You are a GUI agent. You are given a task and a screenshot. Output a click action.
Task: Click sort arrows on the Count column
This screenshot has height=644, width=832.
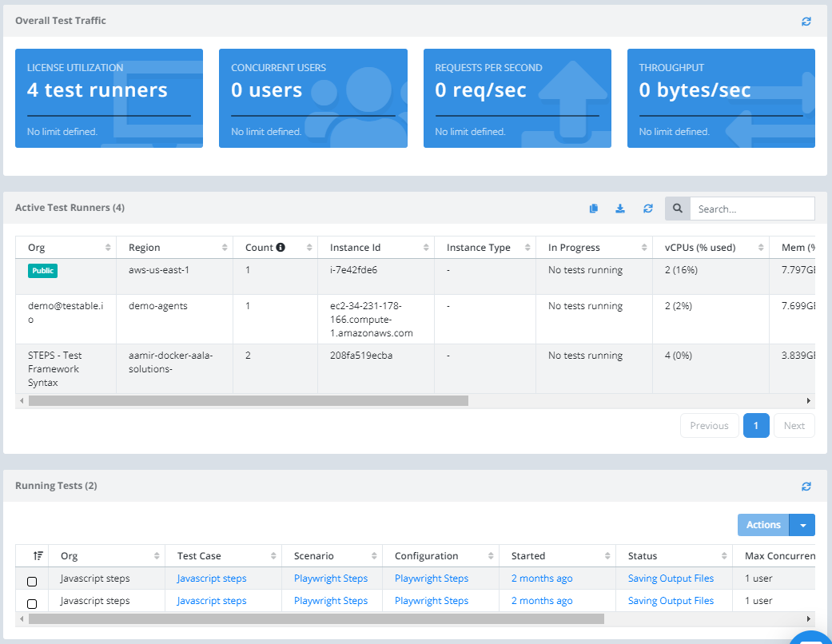(309, 247)
